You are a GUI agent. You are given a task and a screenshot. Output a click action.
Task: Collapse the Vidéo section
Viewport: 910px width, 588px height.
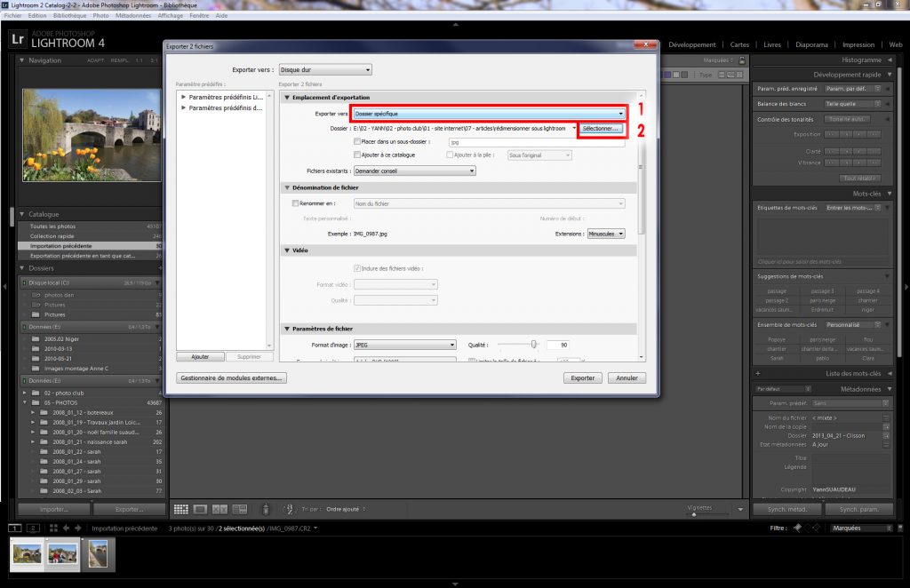[287, 250]
